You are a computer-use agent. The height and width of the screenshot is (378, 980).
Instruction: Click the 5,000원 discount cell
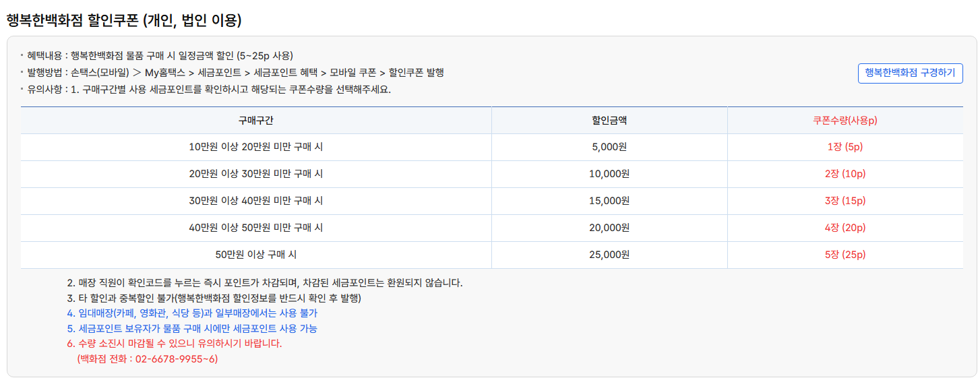(x=609, y=147)
